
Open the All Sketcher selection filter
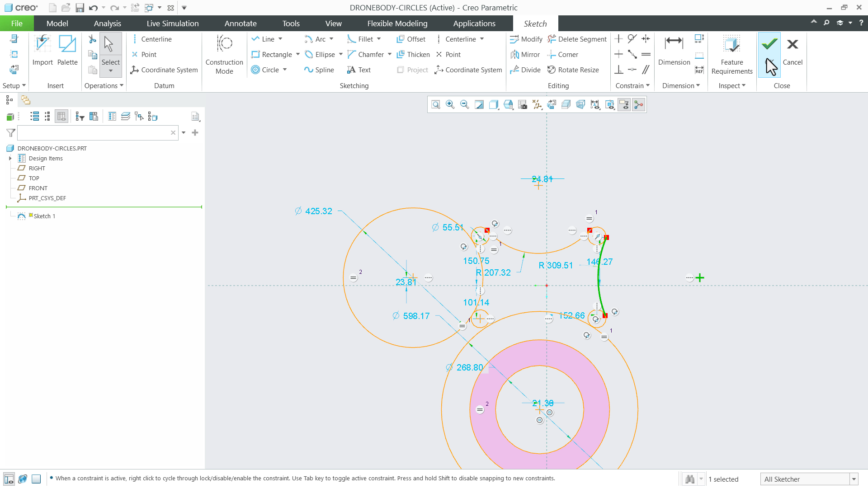coord(809,479)
